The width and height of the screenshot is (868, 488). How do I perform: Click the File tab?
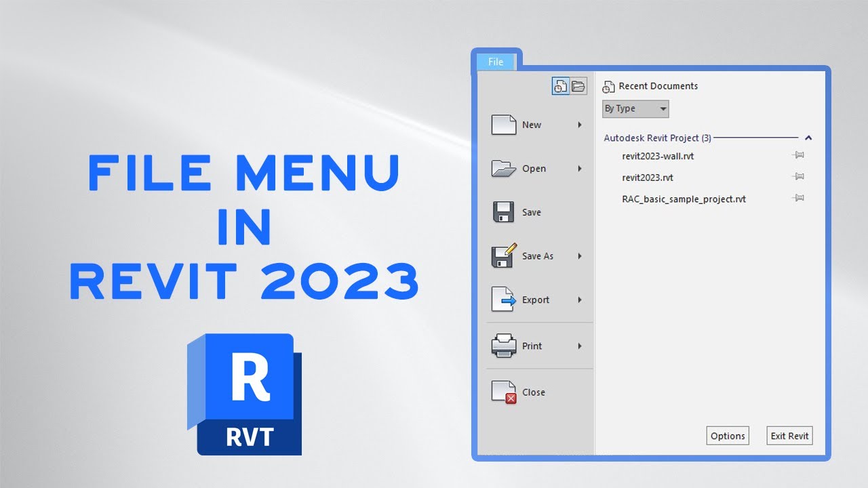click(x=496, y=62)
